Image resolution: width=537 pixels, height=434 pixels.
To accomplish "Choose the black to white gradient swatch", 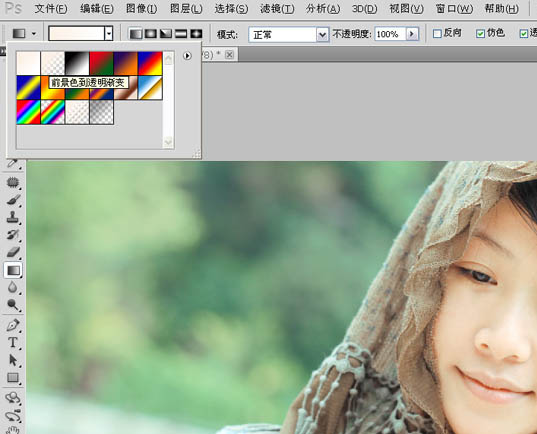I will point(77,63).
